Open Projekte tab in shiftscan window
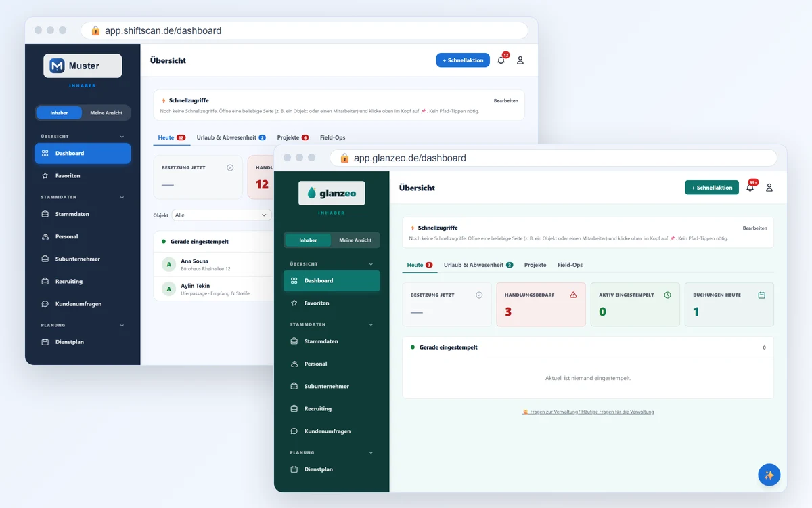 (292, 137)
